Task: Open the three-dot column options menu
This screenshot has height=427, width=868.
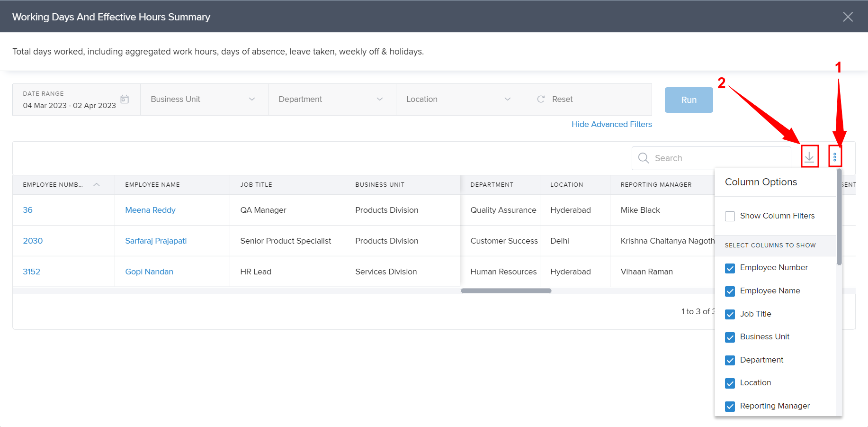Action: point(834,157)
